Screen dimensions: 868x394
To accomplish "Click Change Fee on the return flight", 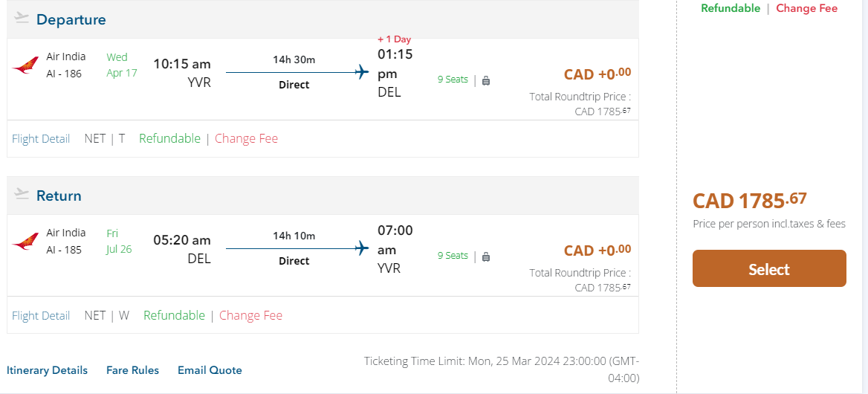I will [250, 316].
